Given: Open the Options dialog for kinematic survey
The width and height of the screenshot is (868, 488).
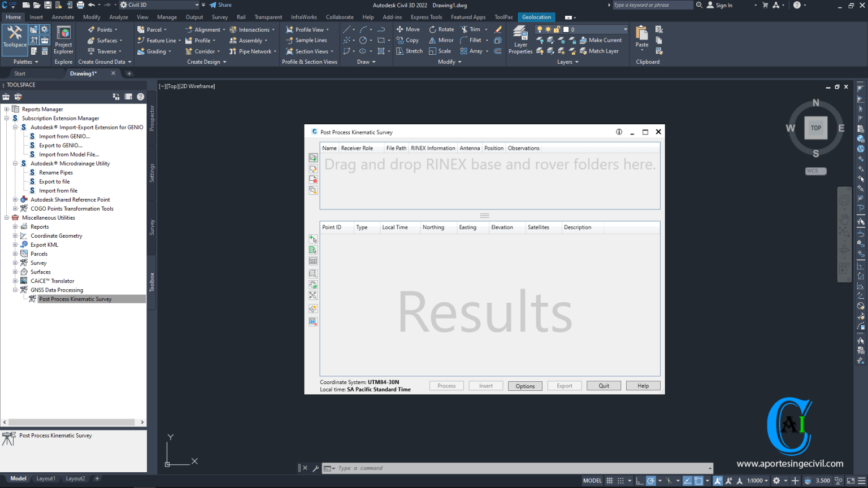Looking at the screenshot, I should (525, 386).
